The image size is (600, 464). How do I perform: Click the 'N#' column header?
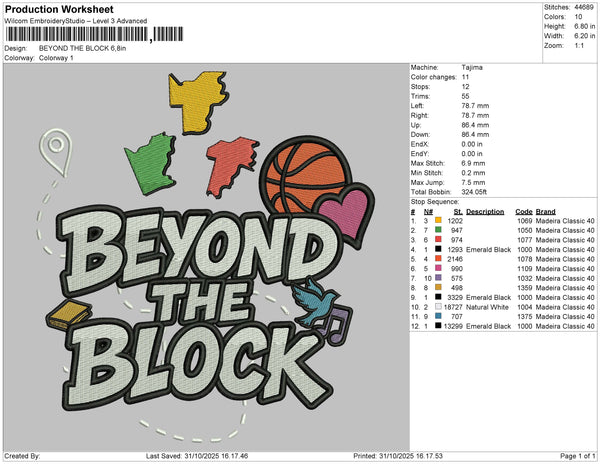[x=428, y=212]
